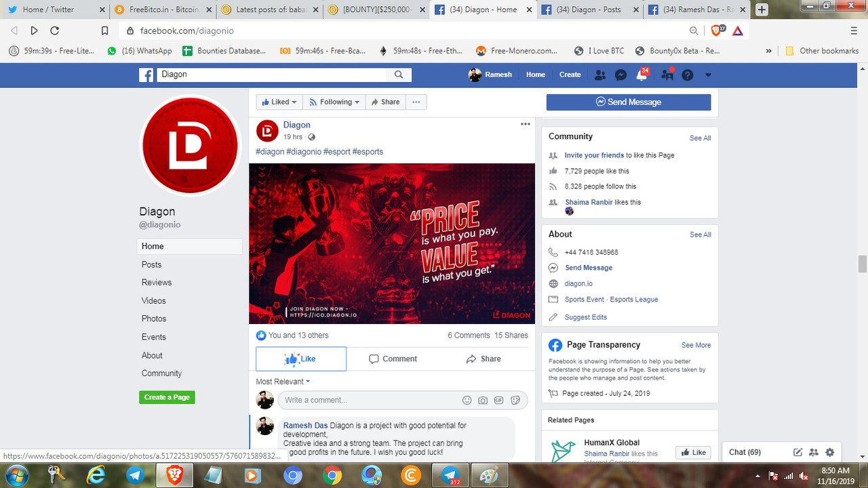Toggle Like on the Diagon post

tap(301, 359)
